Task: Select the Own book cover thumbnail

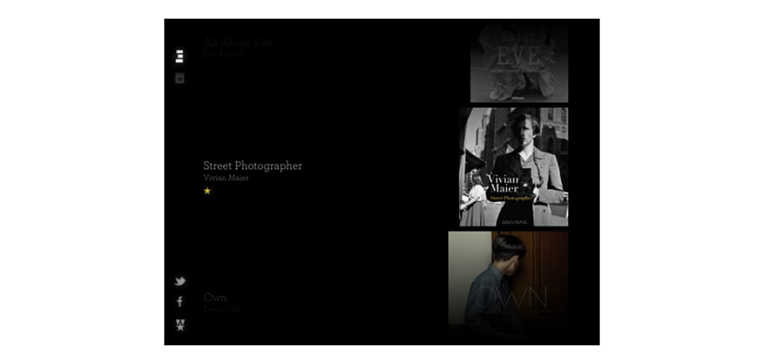Action: click(508, 284)
